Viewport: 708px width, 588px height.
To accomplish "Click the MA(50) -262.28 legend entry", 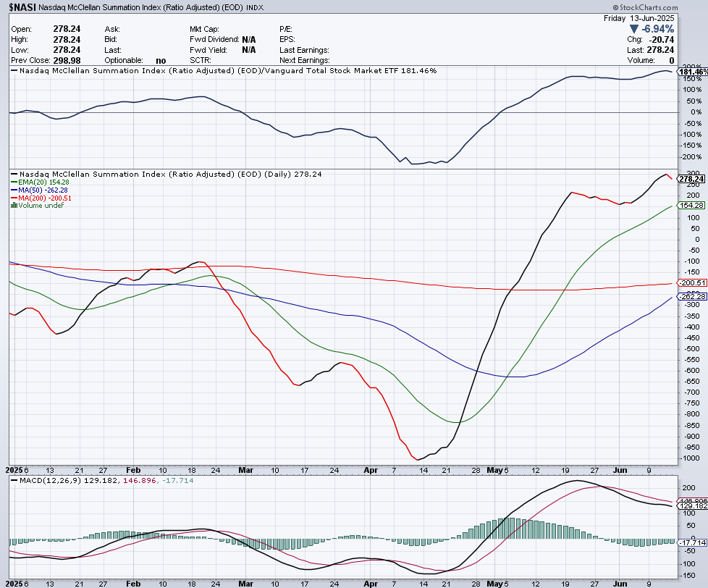I will [x=39, y=190].
